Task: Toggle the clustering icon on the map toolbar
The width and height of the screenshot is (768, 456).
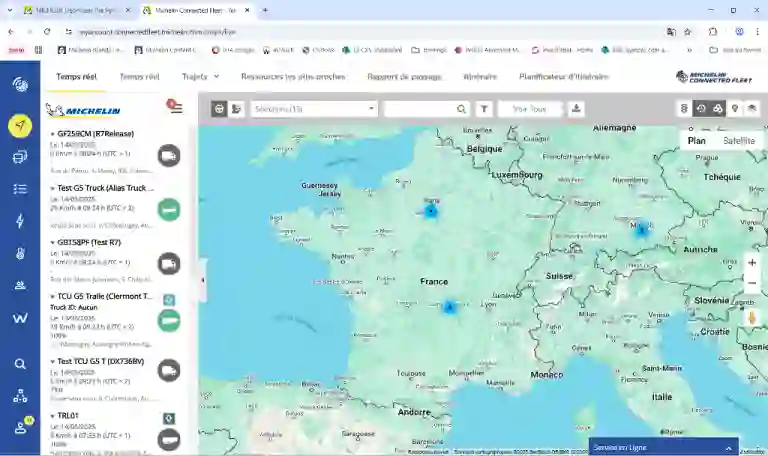Action: tap(718, 109)
